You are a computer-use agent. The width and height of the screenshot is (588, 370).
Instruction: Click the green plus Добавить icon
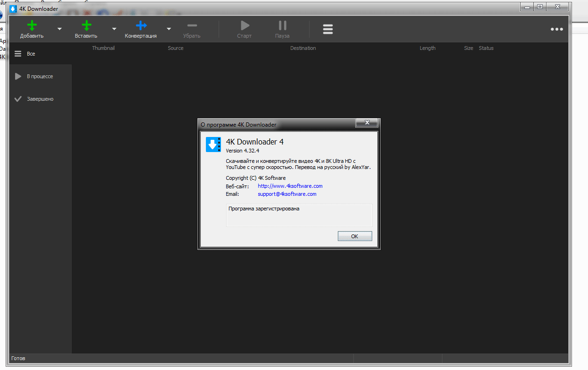[32, 25]
